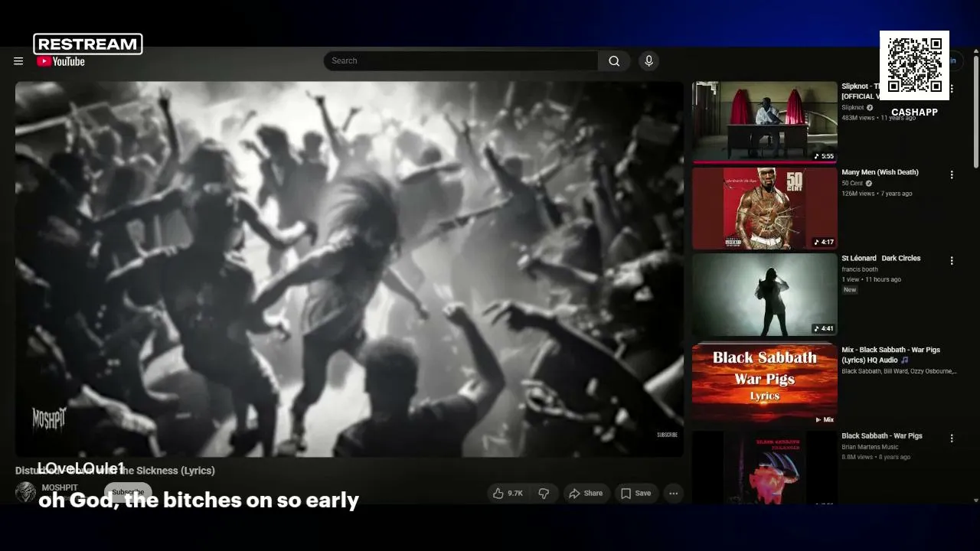Focus the YouTube search field

pyautogui.click(x=461, y=61)
